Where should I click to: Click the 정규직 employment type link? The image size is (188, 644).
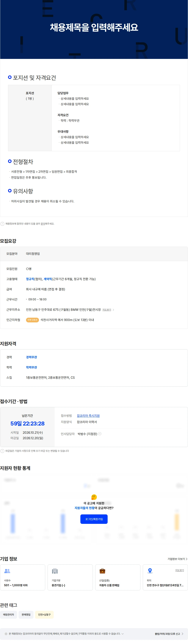click(30, 279)
